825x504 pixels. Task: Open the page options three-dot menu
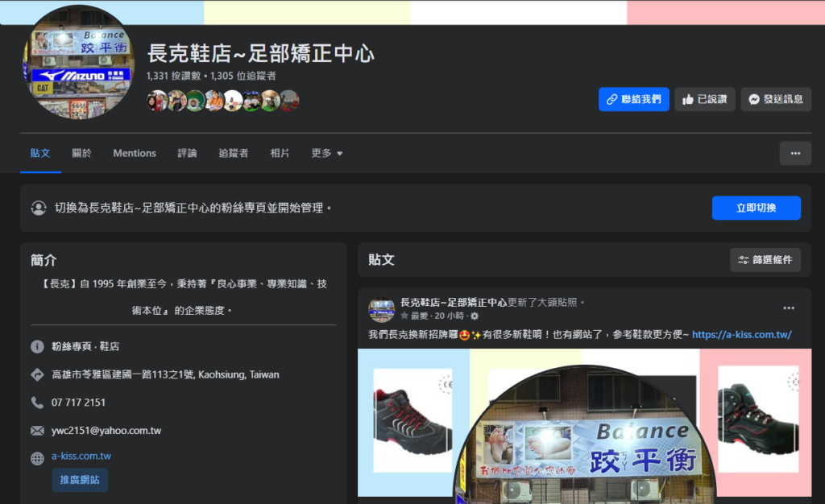pos(795,154)
